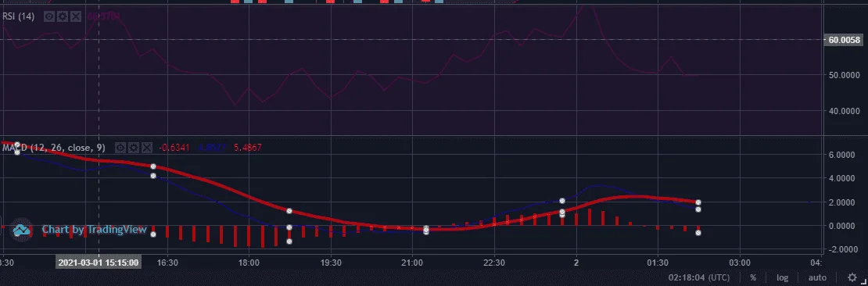Hide the RSI indicator using eye icon
The image size is (868, 286).
click(x=49, y=16)
